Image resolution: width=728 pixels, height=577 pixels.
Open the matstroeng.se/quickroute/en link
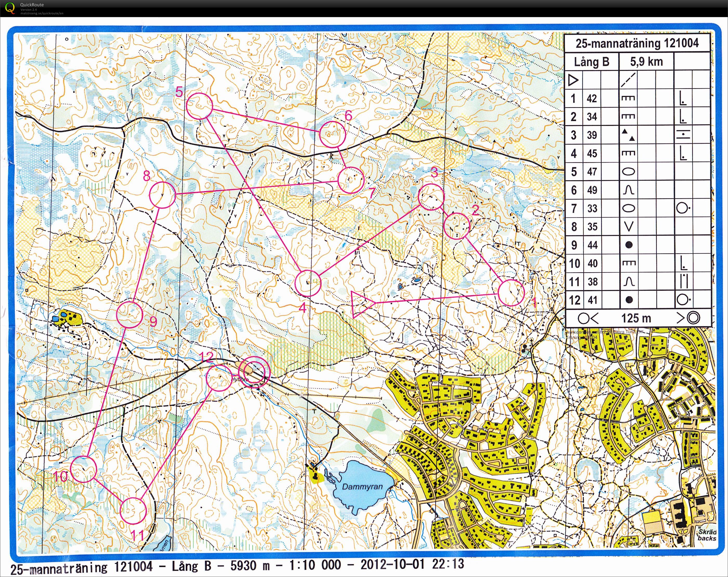pos(42,13)
